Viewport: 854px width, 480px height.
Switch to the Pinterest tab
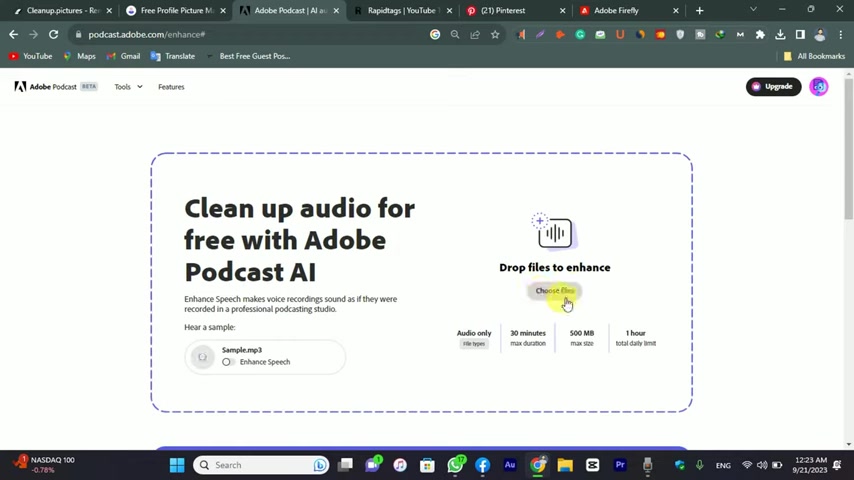515,10
